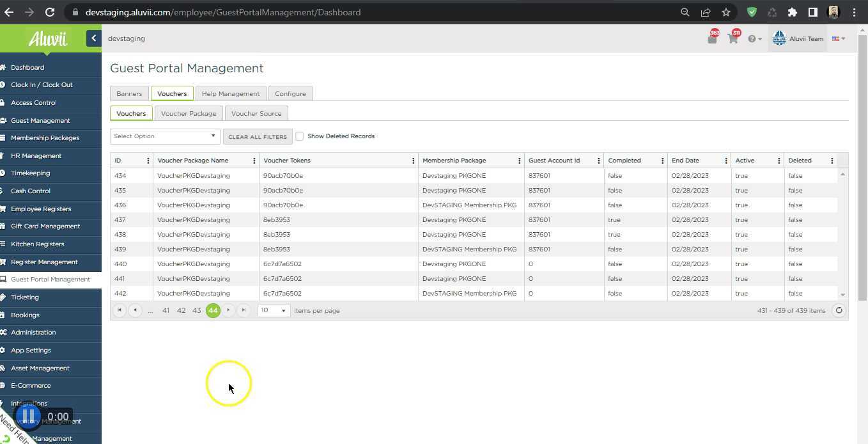Screen dimensions: 868x444
Task: Enable Show Deleted Records checkbox
Action: [299, 136]
